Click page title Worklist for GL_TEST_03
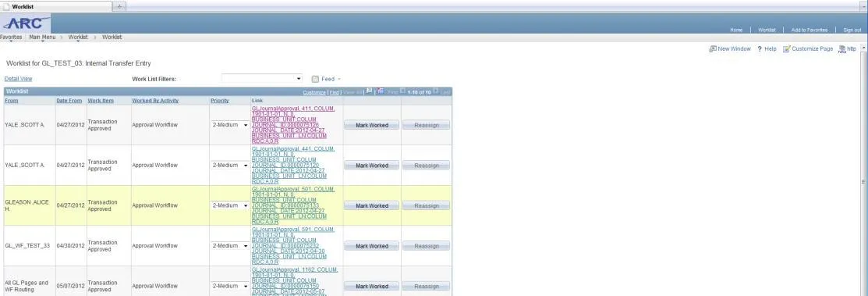The image size is (868, 296). click(x=79, y=64)
